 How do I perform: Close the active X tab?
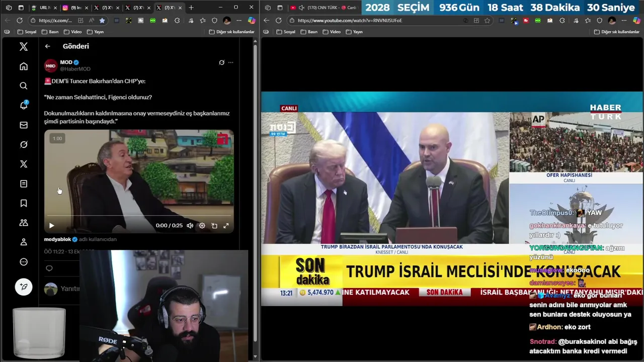[180, 8]
